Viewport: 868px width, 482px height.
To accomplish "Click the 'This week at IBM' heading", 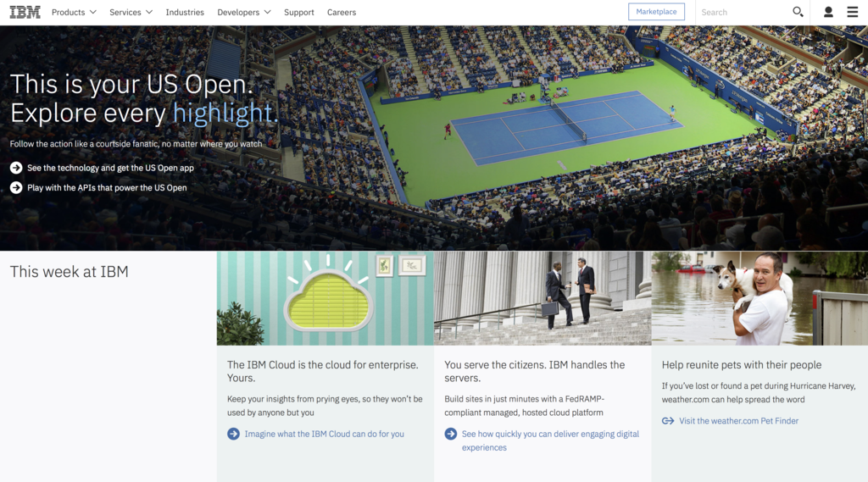I will [70, 271].
